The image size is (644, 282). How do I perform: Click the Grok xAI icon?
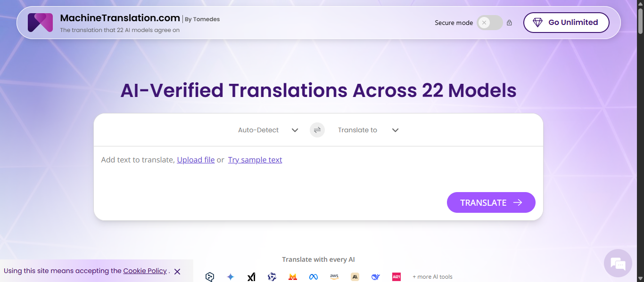pos(251,277)
